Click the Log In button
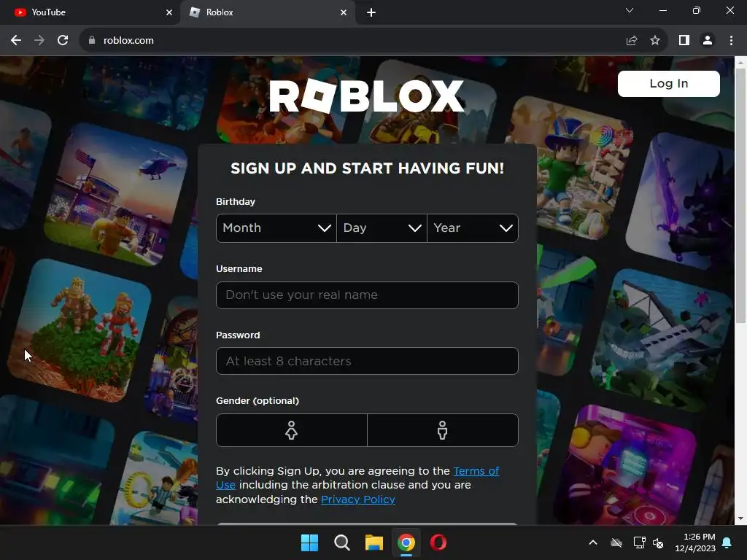The height and width of the screenshot is (560, 747). [x=668, y=84]
